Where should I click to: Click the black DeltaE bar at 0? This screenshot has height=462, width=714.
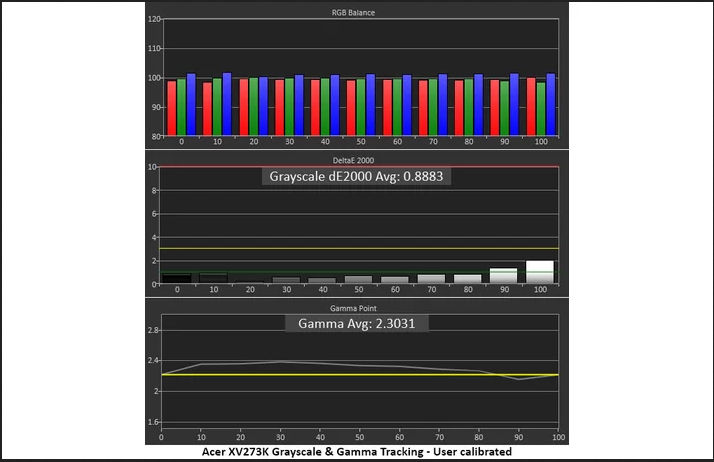177,279
